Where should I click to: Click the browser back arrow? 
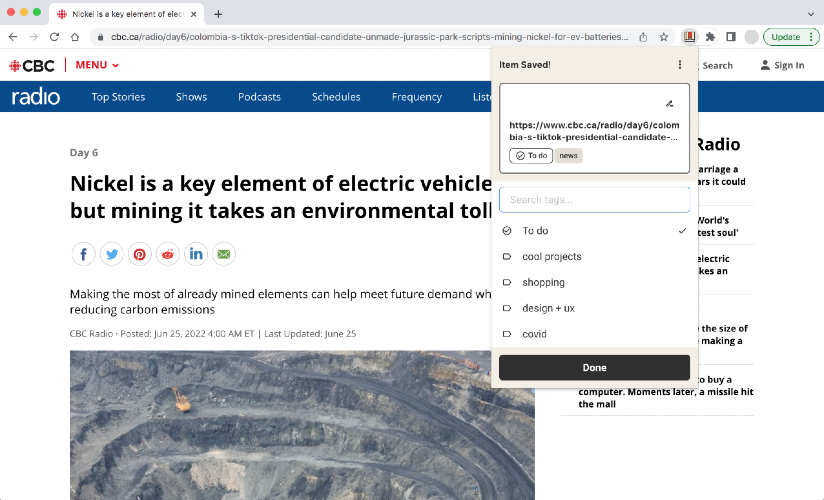[x=13, y=37]
